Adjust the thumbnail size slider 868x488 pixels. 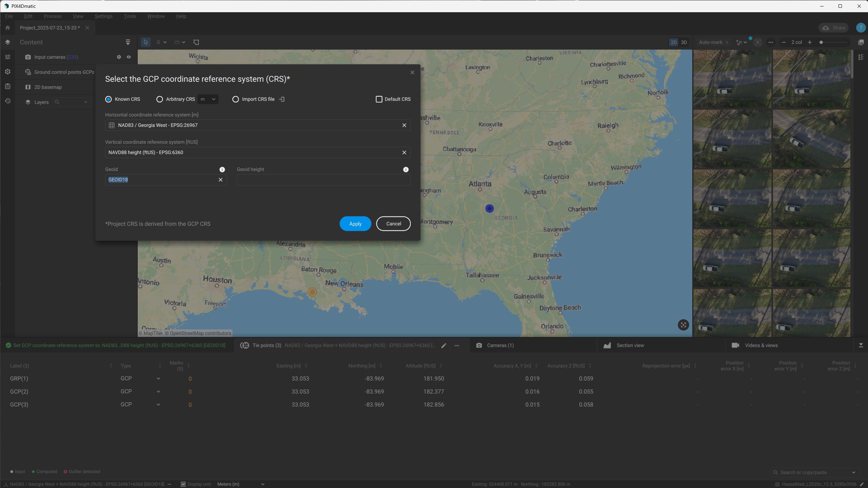[821, 42]
